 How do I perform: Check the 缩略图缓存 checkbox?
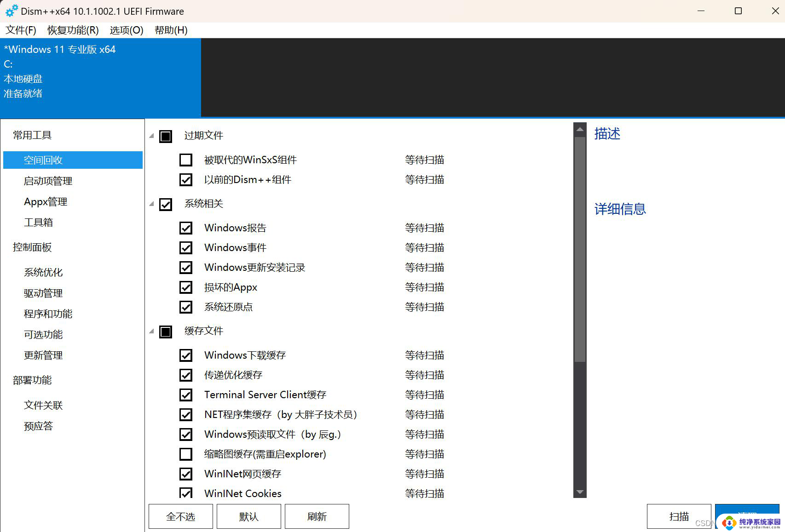pyautogui.click(x=186, y=454)
